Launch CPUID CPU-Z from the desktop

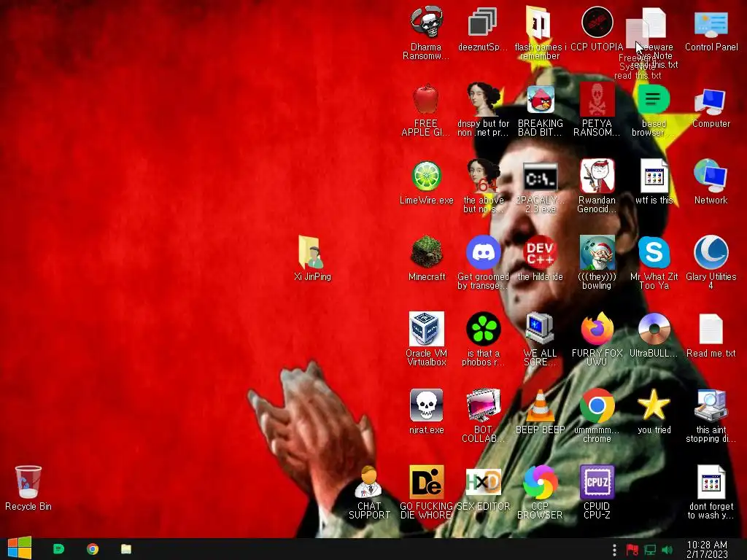tap(597, 483)
